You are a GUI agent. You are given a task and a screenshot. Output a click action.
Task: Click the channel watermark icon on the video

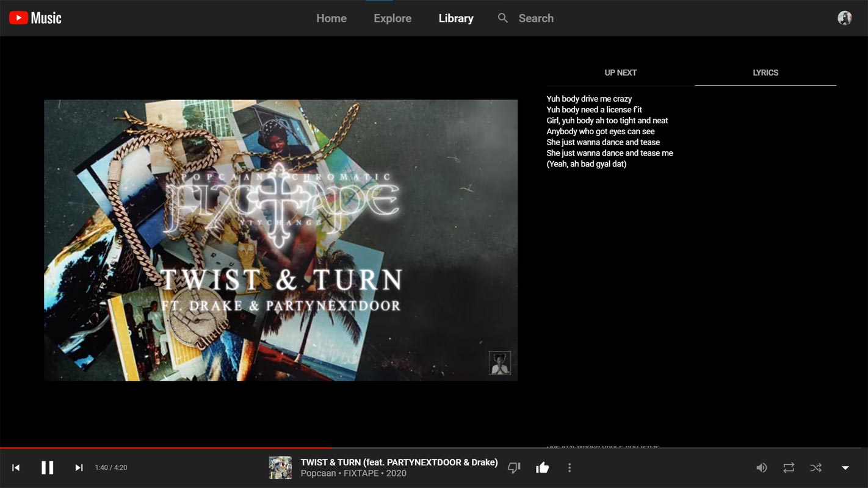click(500, 363)
